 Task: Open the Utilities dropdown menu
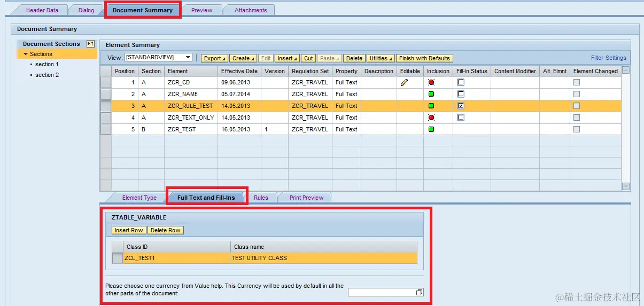[381, 58]
